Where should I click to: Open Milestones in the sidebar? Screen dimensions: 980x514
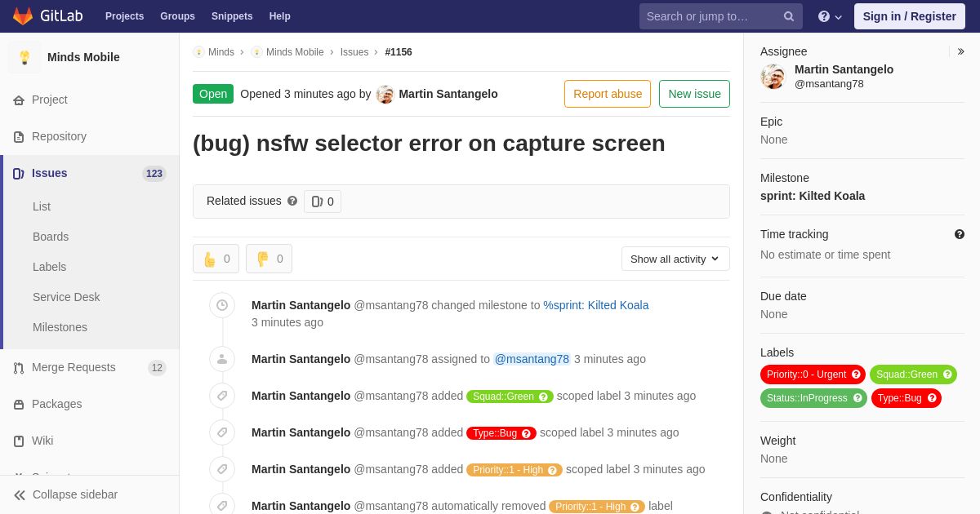click(60, 327)
